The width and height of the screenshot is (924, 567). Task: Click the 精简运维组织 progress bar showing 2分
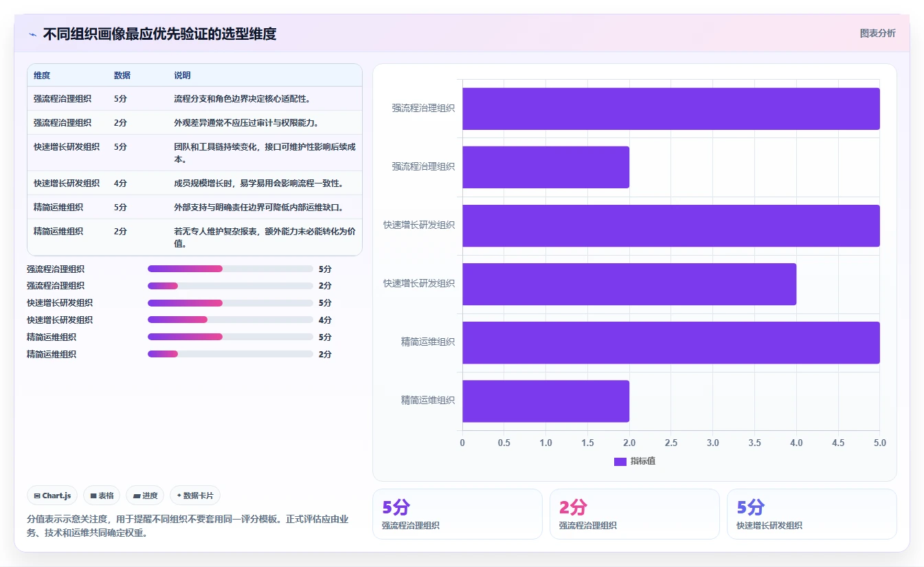point(230,354)
